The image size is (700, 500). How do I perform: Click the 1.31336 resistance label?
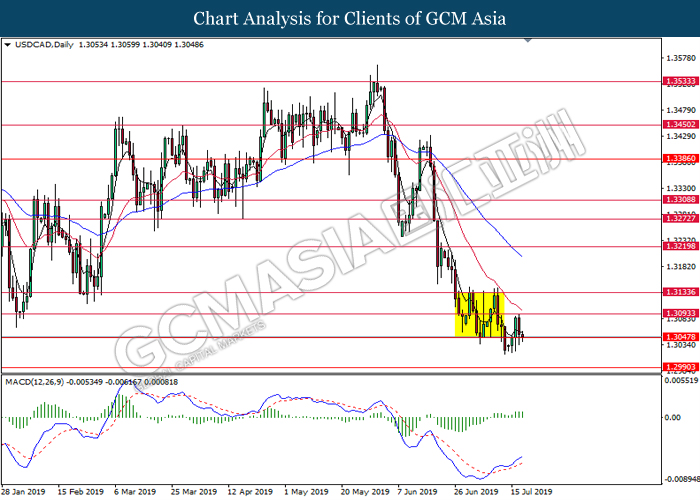(680, 292)
